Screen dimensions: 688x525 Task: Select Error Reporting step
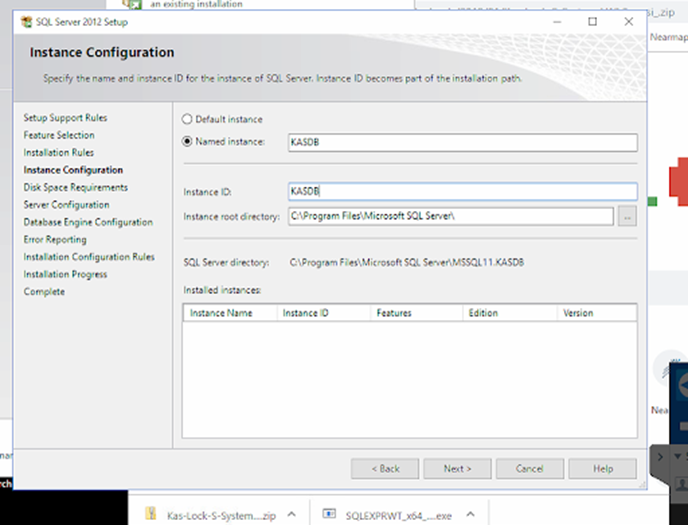tap(55, 240)
